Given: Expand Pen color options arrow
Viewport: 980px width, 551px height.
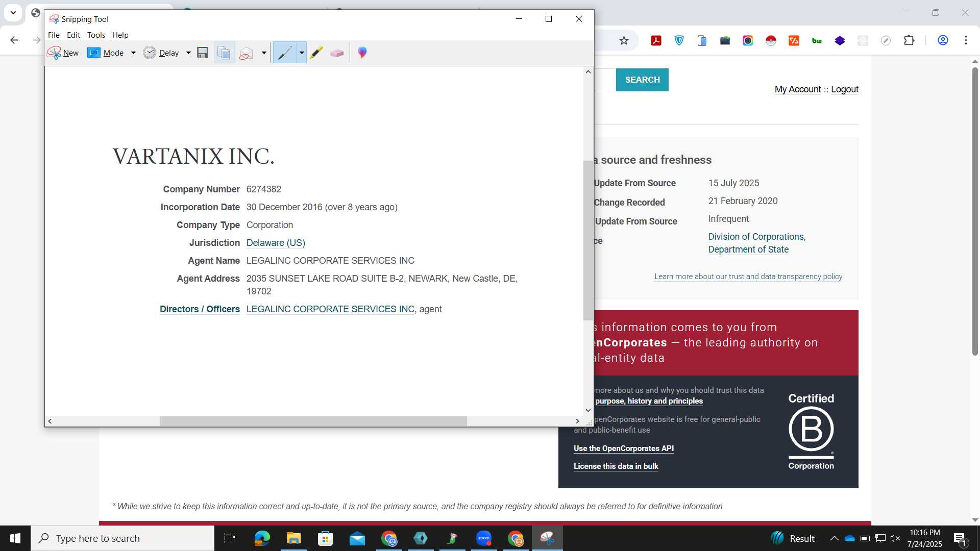Looking at the screenshot, I should (302, 53).
